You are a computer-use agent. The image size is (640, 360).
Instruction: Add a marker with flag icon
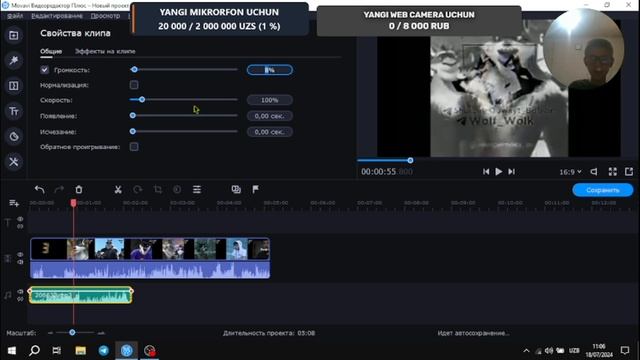point(256,189)
